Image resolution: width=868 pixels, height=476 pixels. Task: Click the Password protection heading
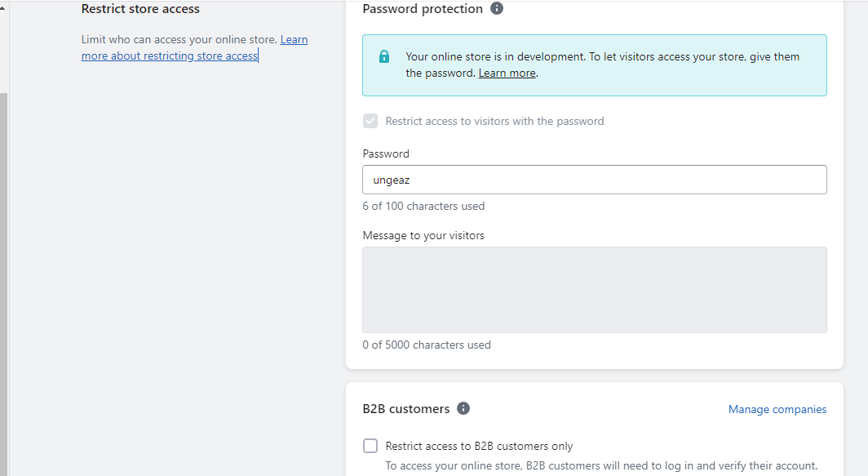(423, 9)
